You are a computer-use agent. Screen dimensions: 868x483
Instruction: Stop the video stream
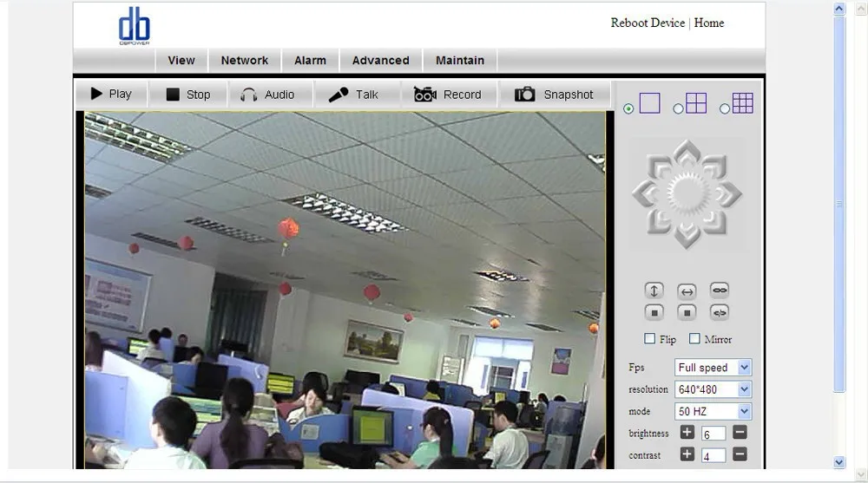188,95
